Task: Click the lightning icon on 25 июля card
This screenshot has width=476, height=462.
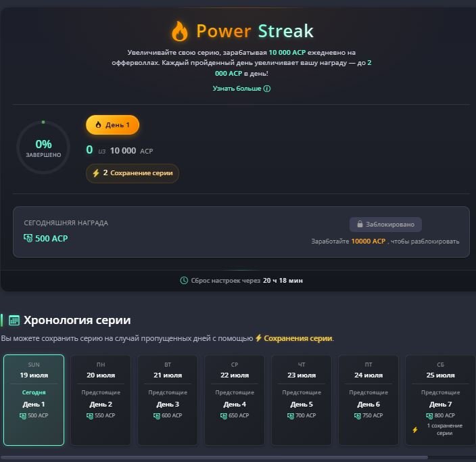Action: pos(415,430)
